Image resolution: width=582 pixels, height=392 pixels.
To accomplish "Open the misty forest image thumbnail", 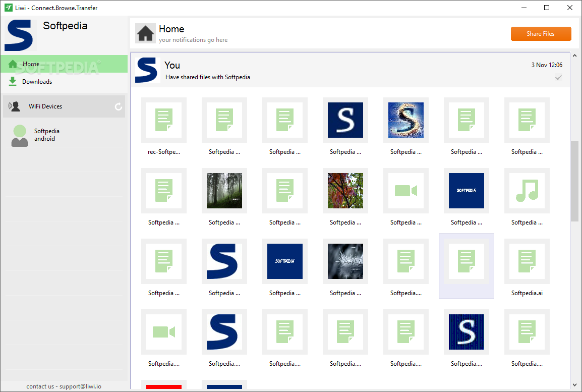I will click(224, 190).
